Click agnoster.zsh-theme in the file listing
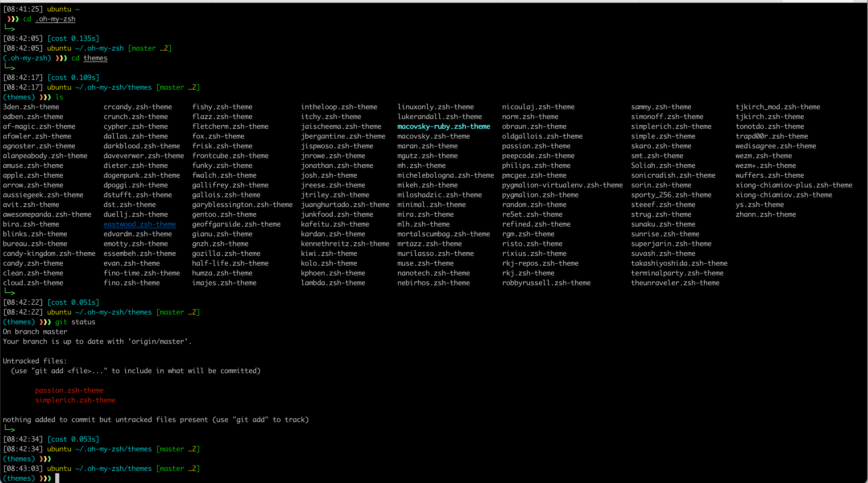868x483 pixels. pyautogui.click(x=39, y=146)
